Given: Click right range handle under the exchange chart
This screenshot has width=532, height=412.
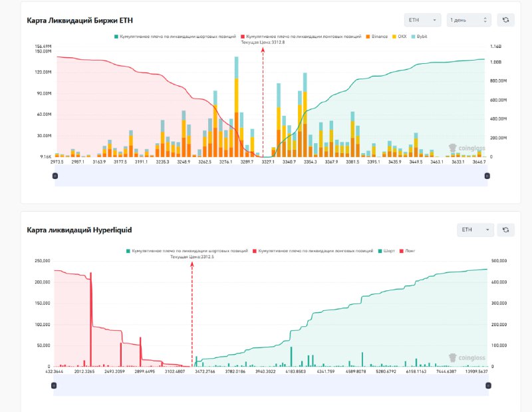Looking at the screenshot, I should click(487, 176).
